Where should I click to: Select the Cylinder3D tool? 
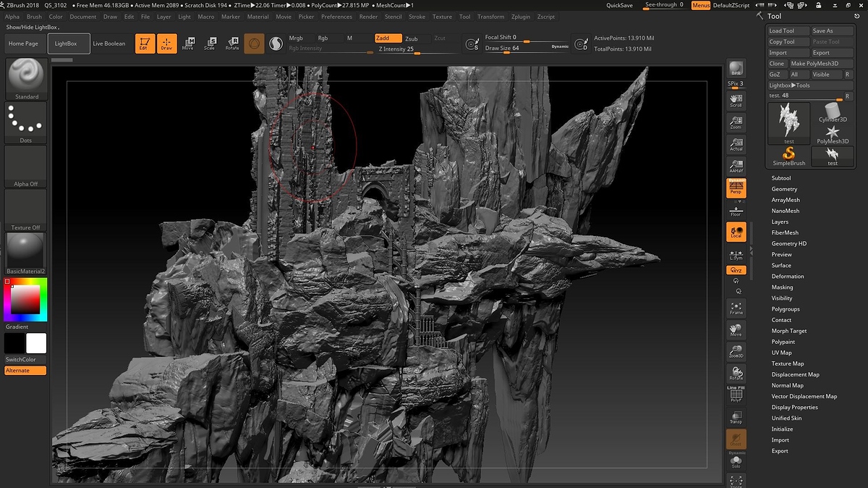point(833,113)
